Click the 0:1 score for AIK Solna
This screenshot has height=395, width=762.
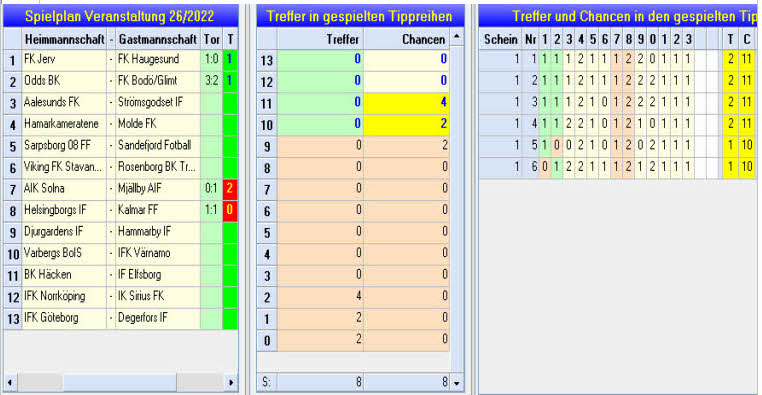coord(211,189)
